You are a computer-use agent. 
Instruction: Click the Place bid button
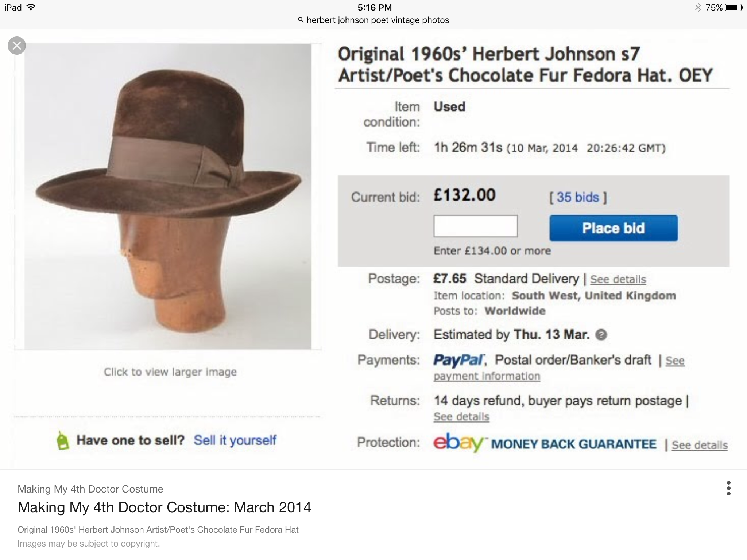pyautogui.click(x=614, y=228)
